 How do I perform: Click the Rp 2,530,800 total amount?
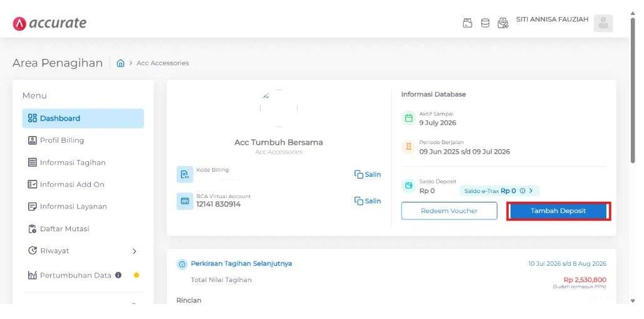pos(585,280)
